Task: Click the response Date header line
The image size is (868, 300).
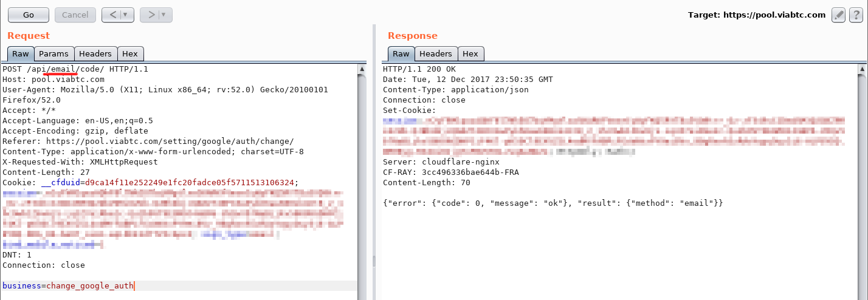Action: click(468, 80)
